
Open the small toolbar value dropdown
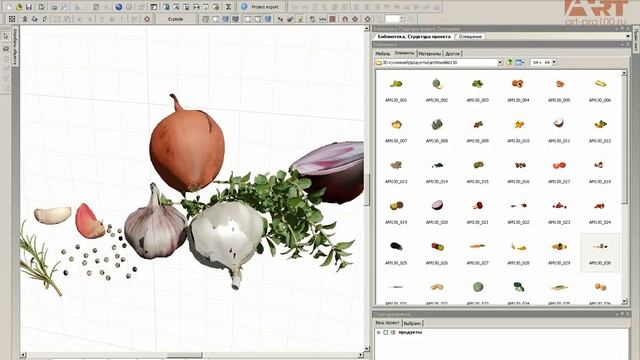click(x=402, y=19)
